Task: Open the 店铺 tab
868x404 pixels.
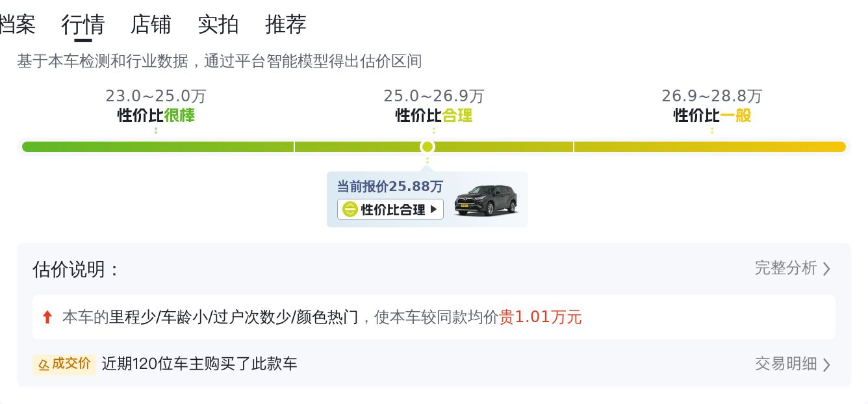Action: click(x=151, y=25)
